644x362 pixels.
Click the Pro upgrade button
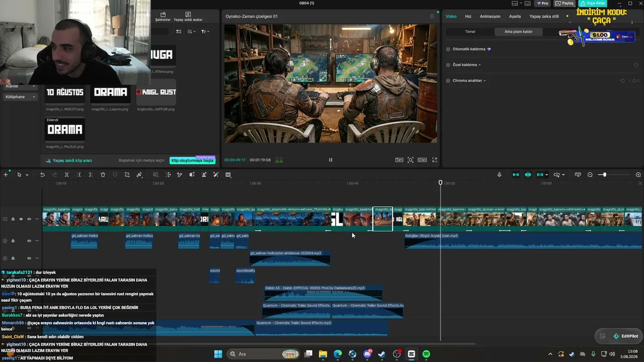(542, 4)
